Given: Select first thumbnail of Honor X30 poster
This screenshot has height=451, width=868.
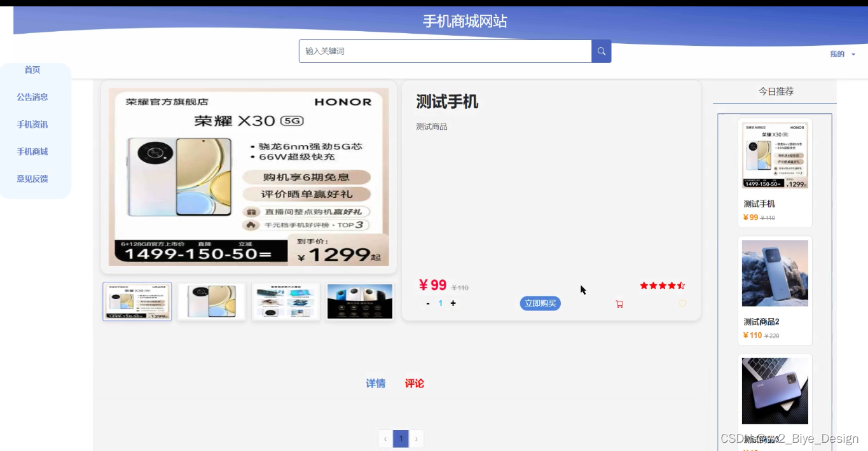Looking at the screenshot, I should coord(137,302).
